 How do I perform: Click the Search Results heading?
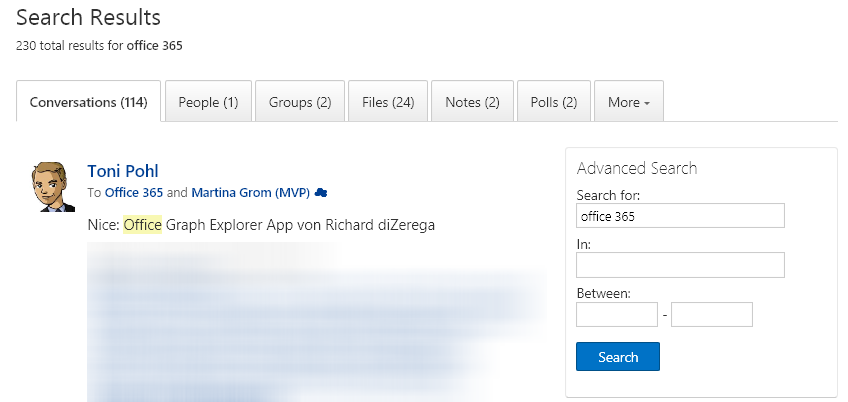pos(89,17)
